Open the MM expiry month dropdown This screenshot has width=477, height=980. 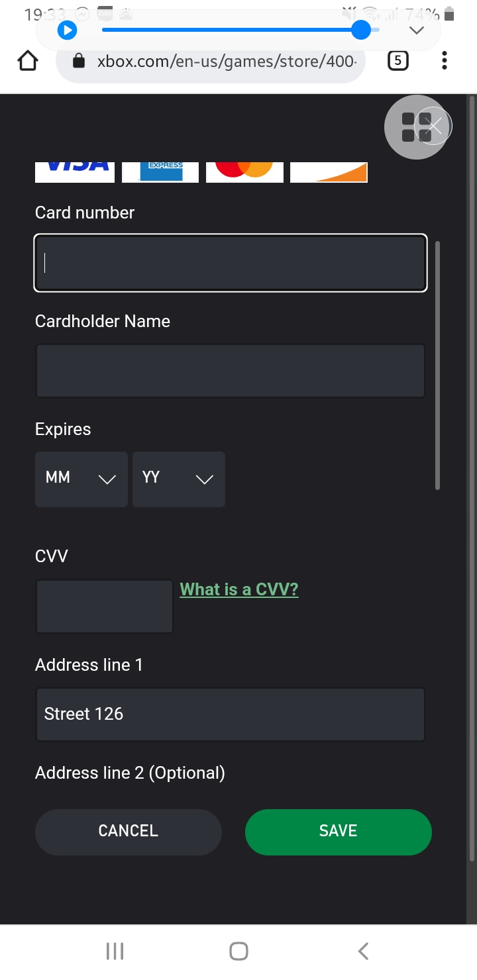point(81,479)
